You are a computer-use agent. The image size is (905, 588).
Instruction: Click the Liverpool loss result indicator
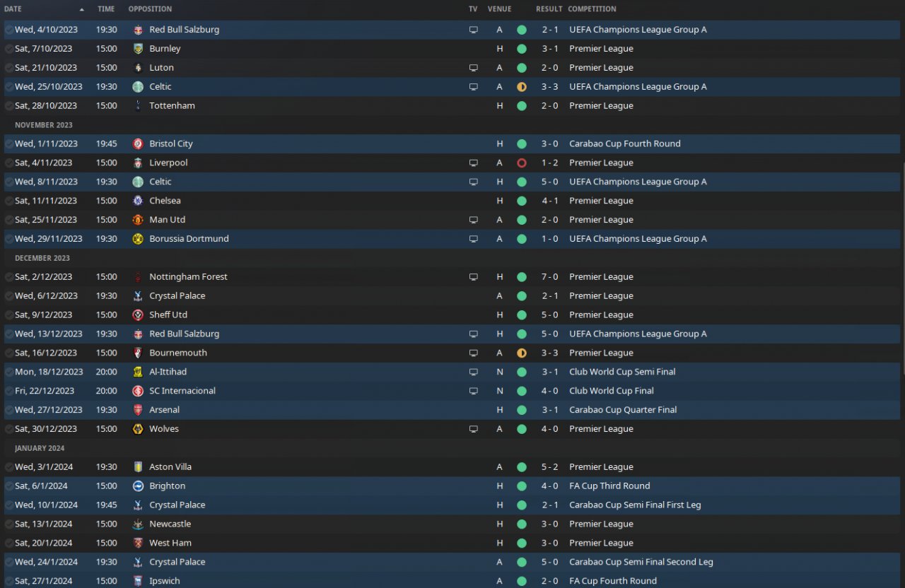(522, 163)
